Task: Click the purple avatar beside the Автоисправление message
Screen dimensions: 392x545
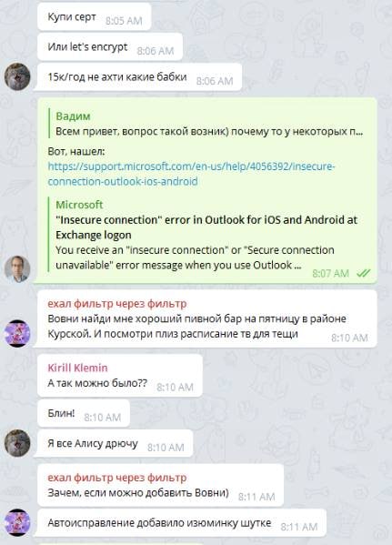Action: click(17, 522)
